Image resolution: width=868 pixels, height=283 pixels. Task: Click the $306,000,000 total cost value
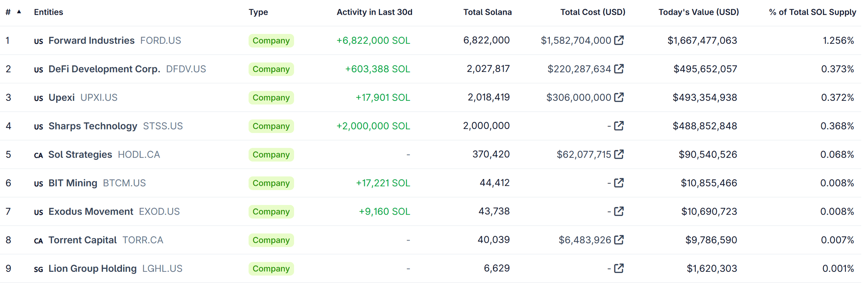(x=579, y=97)
